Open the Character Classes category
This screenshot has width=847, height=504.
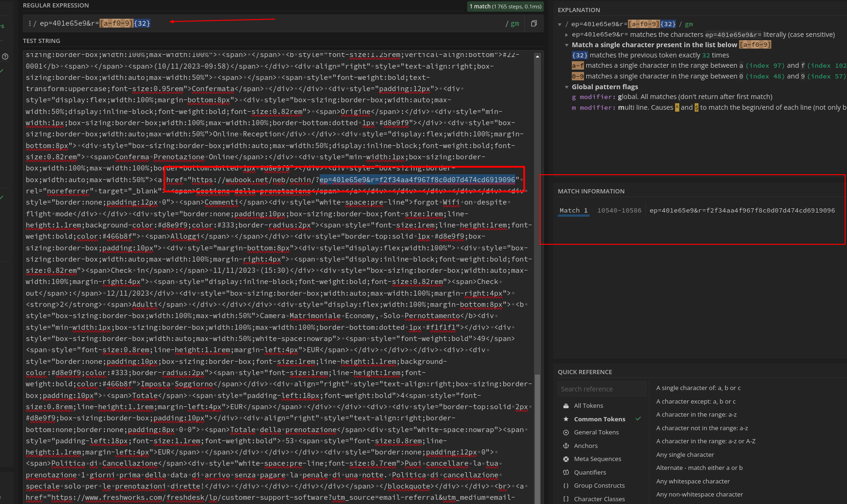[x=599, y=499]
